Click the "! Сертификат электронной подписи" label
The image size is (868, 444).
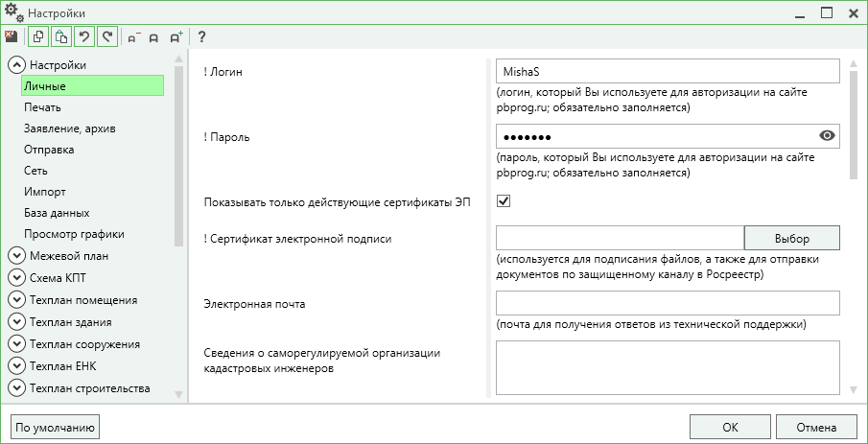pos(297,239)
